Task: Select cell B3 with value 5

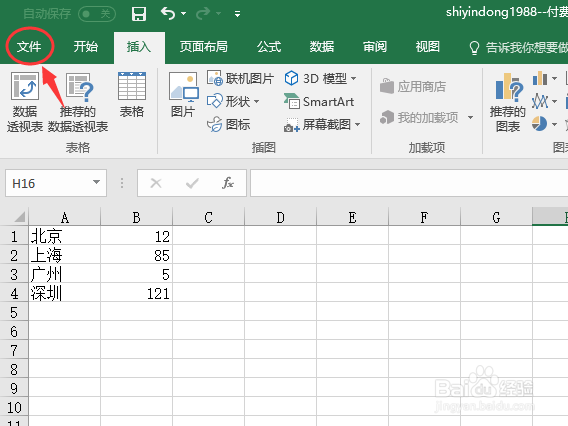Action: tap(136, 274)
